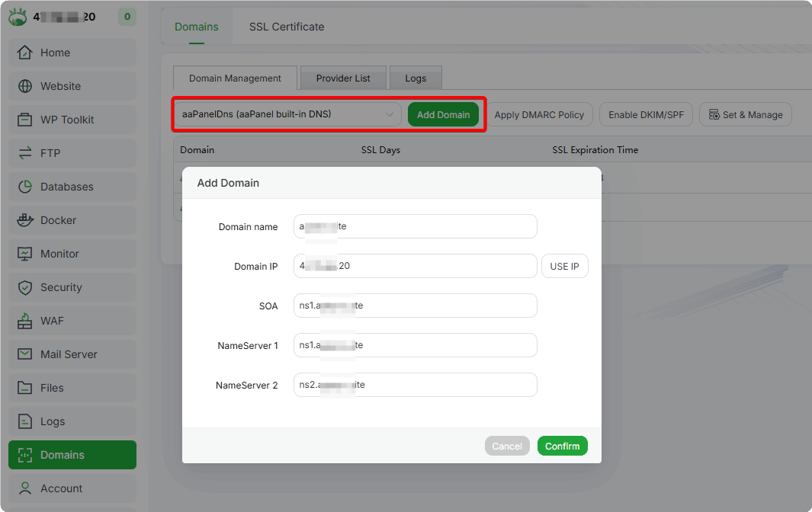
Task: Click the Files folder icon
Action: coord(25,388)
